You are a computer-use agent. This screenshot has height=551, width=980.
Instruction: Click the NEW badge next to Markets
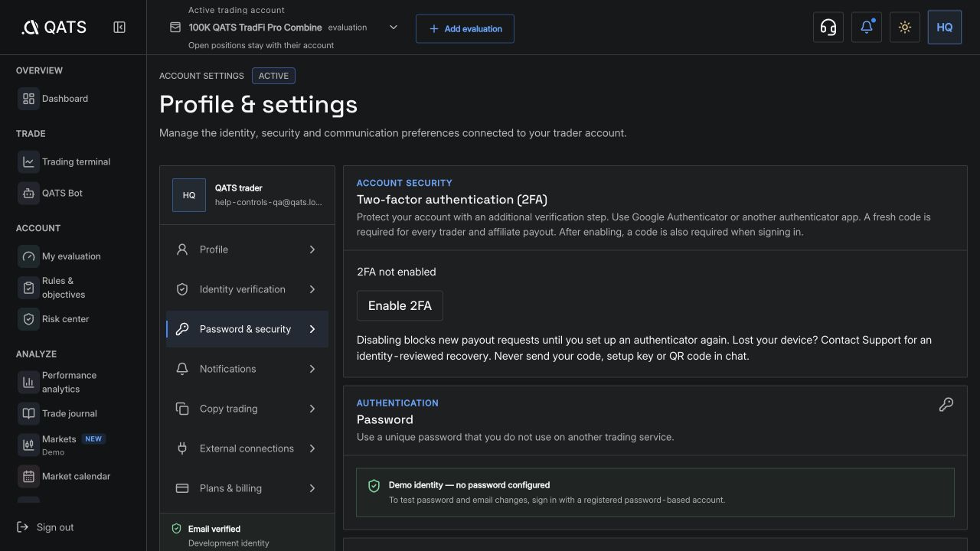[93, 439]
